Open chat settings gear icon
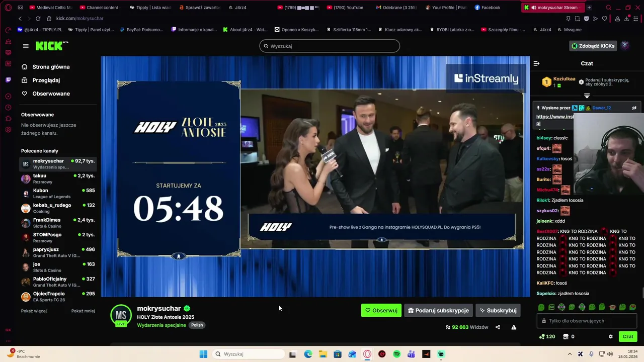The image size is (644, 362). tap(611, 336)
